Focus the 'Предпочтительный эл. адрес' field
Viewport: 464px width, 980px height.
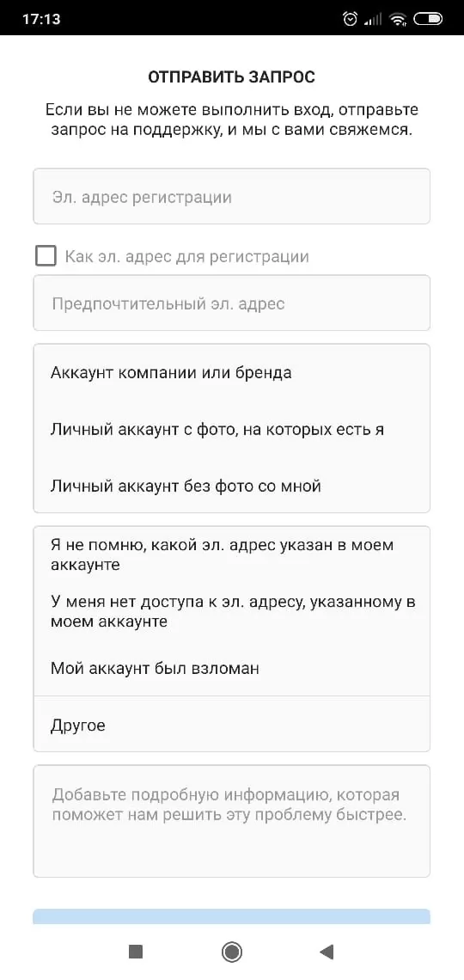pos(232,303)
